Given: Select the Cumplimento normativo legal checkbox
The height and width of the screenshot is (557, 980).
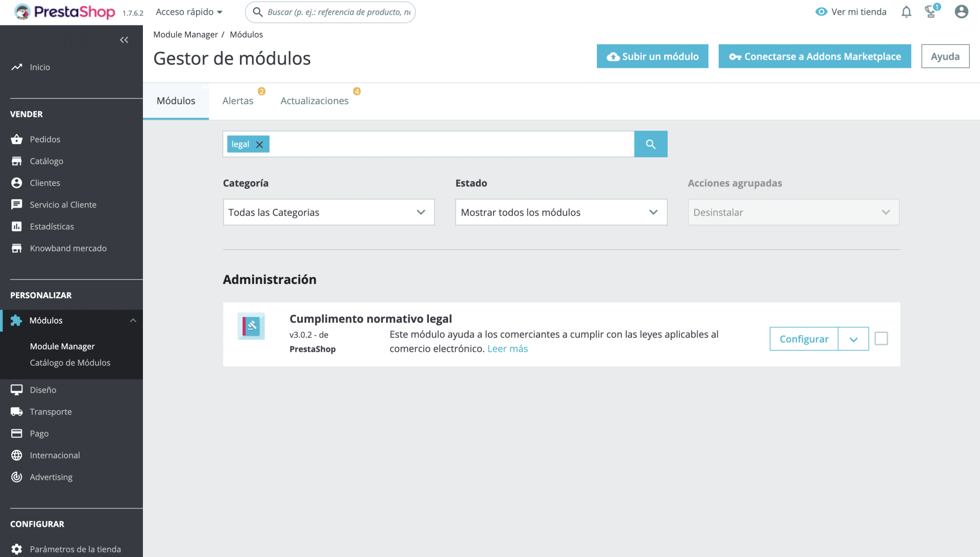Looking at the screenshot, I should [881, 338].
